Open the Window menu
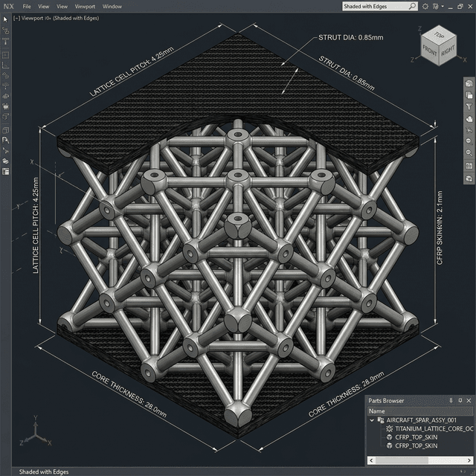 (112, 6)
